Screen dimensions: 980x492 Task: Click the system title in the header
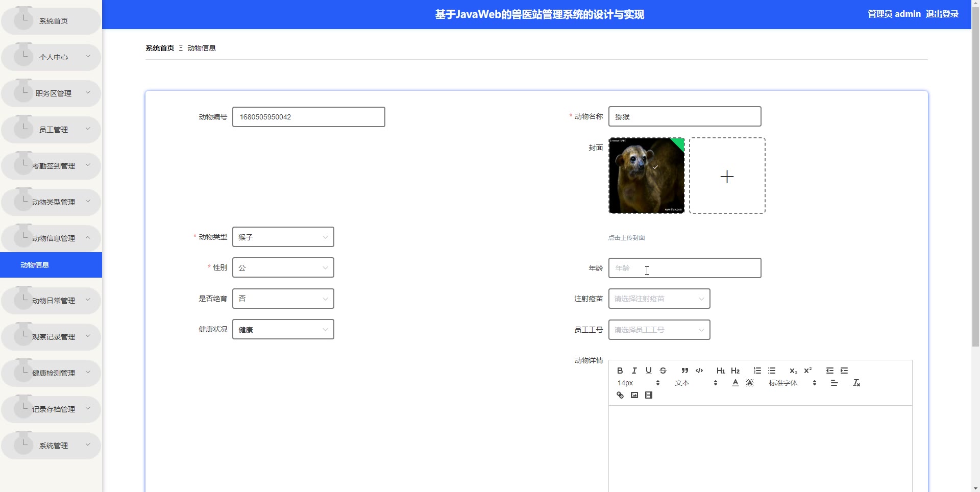540,14
